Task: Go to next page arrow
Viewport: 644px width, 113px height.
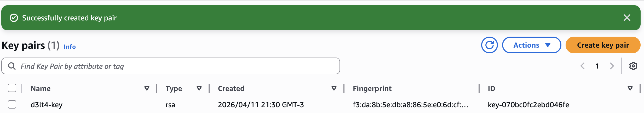Action: tap(612, 66)
